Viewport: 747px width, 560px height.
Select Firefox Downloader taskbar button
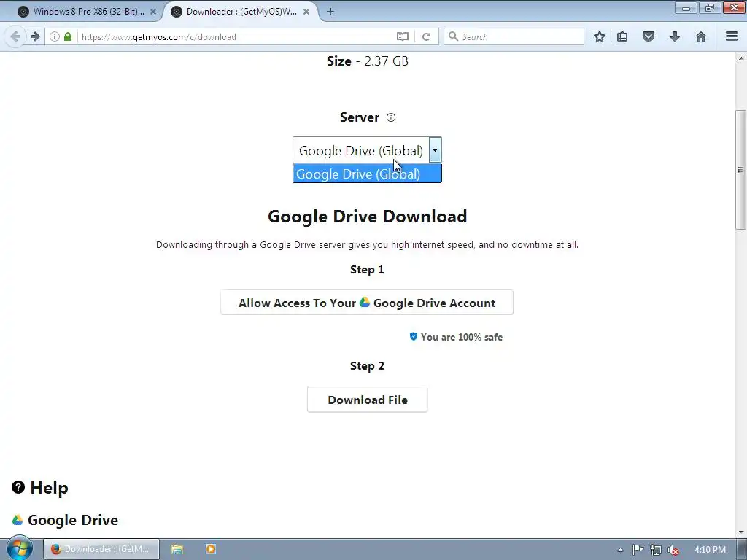101,549
